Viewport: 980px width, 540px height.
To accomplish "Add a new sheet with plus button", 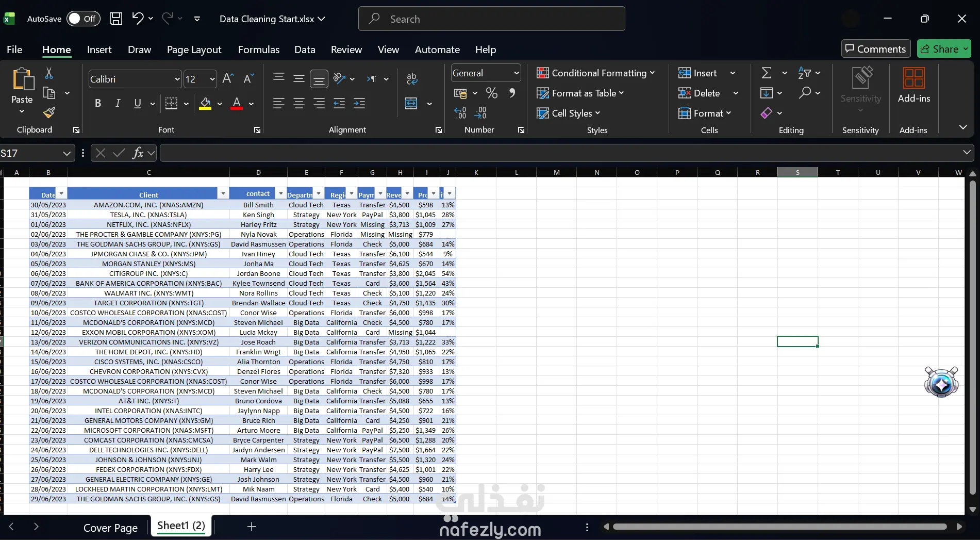I will click(x=252, y=527).
